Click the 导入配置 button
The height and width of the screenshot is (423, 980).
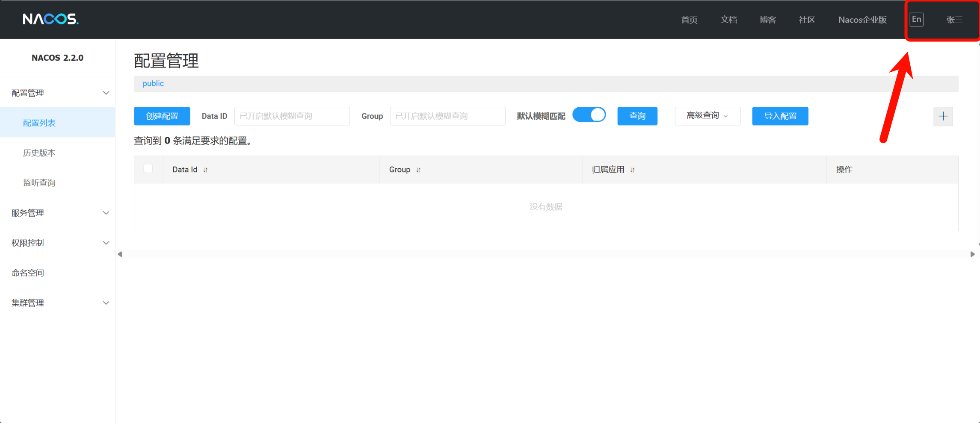[780, 116]
